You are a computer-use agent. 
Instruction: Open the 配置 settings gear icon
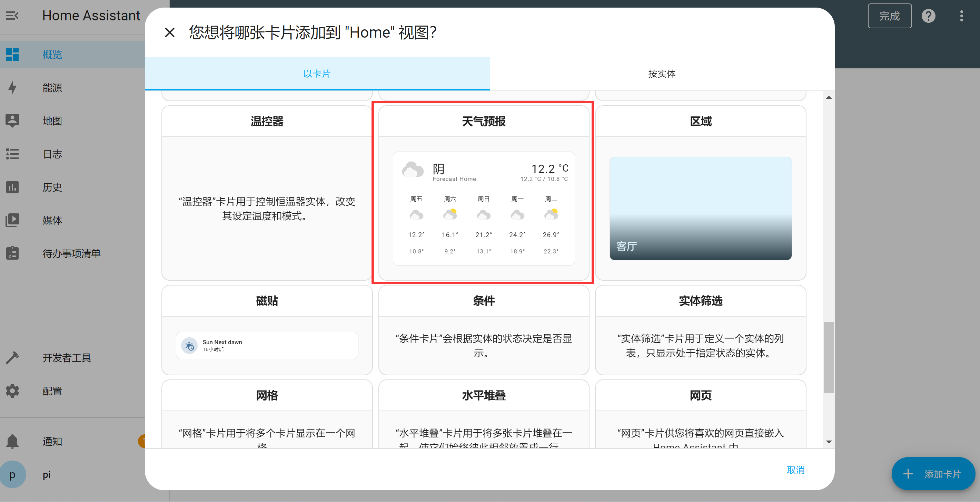[x=12, y=391]
